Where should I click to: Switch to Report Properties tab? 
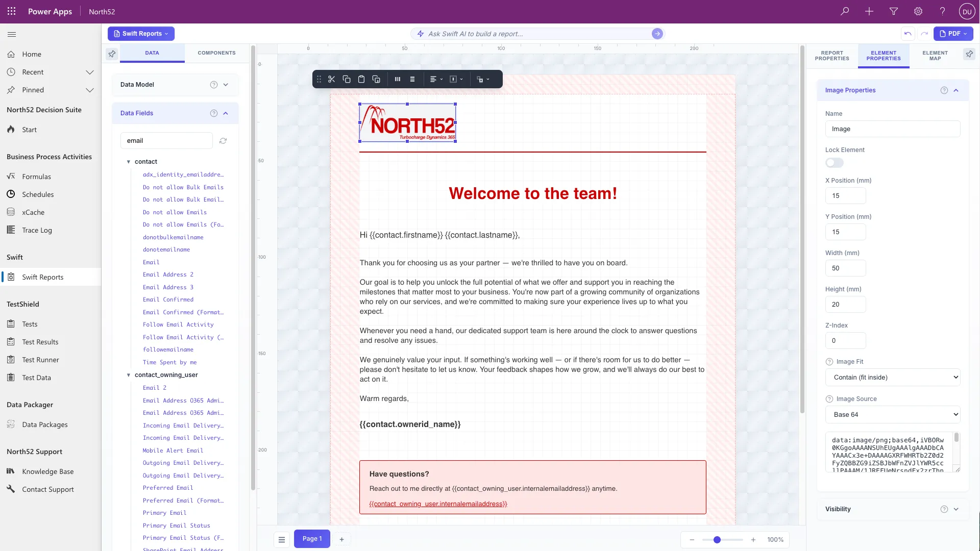tap(832, 56)
